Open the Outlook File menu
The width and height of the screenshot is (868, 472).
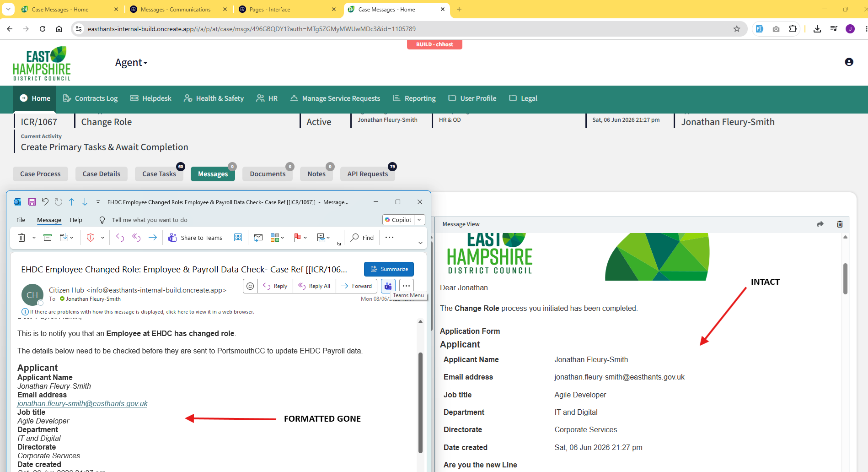point(21,220)
